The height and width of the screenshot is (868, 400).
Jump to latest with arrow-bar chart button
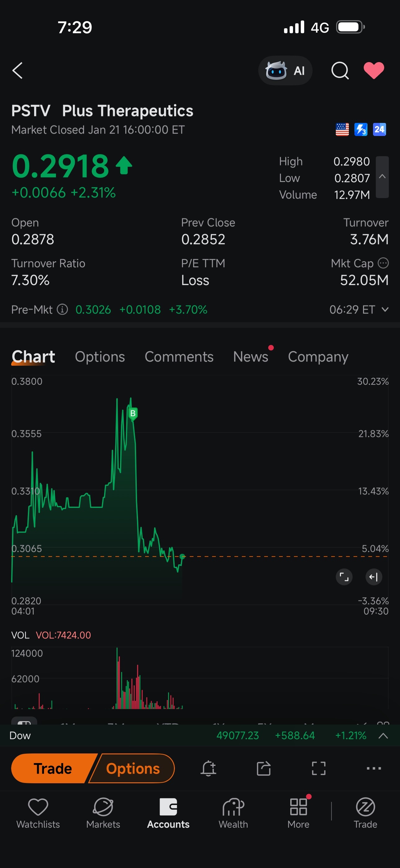pos(374,577)
